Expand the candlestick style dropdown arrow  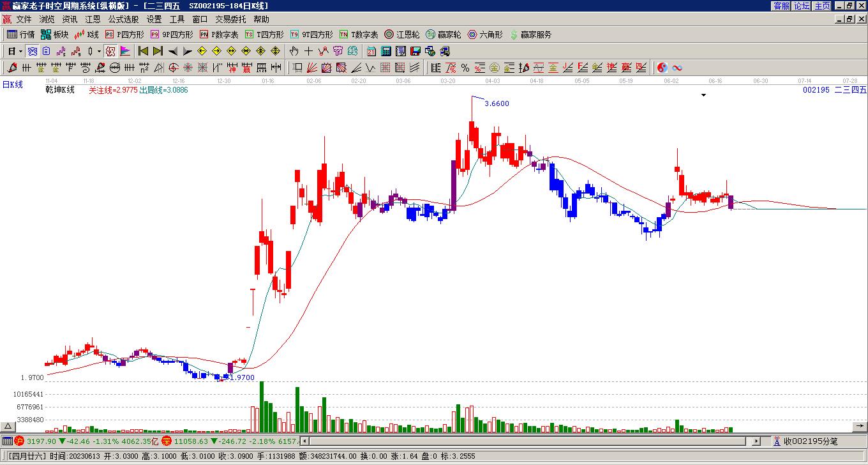(x=99, y=51)
